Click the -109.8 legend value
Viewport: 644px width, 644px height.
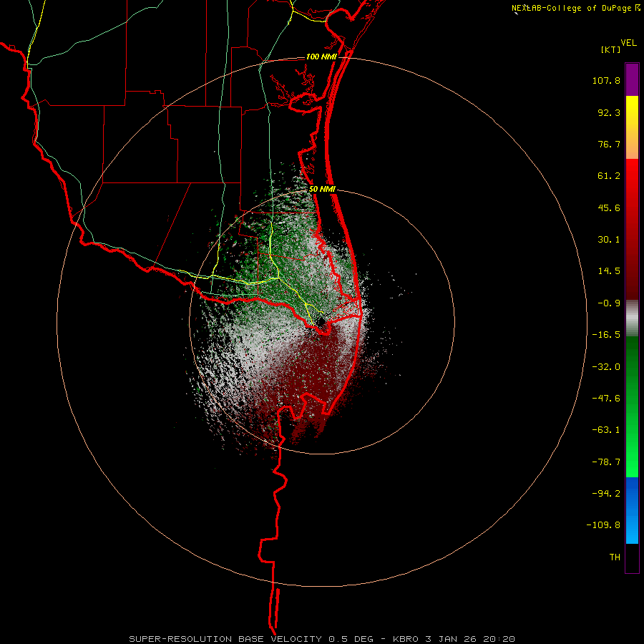[x=603, y=525]
